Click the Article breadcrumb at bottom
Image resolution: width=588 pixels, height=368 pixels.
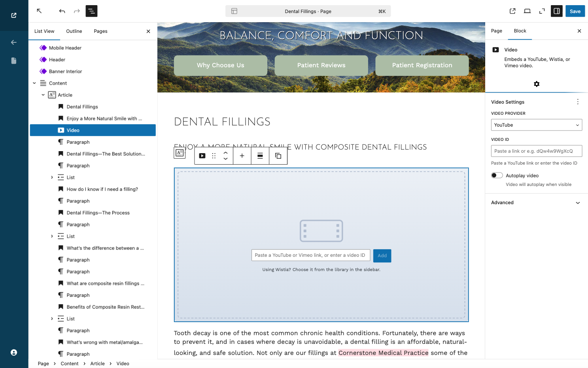click(x=97, y=364)
